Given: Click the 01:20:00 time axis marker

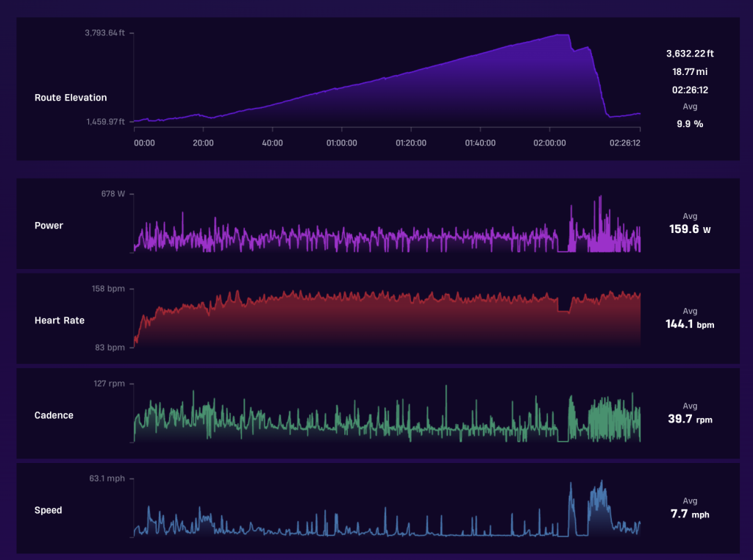Looking at the screenshot, I should pyautogui.click(x=410, y=143).
